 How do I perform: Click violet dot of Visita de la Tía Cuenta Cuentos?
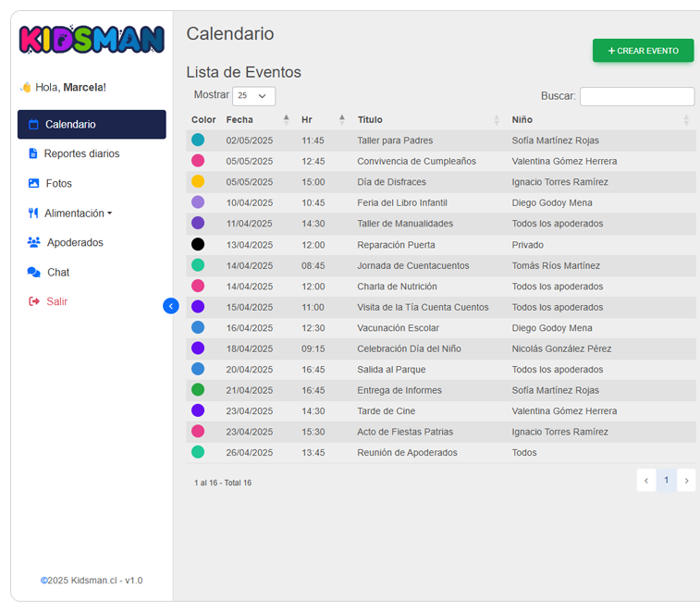(x=198, y=307)
